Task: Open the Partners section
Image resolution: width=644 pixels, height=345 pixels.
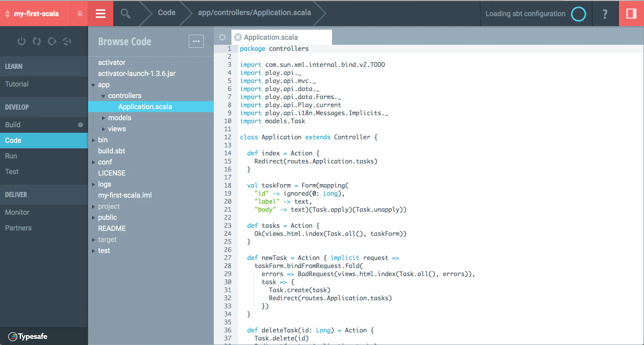Action: [44, 228]
